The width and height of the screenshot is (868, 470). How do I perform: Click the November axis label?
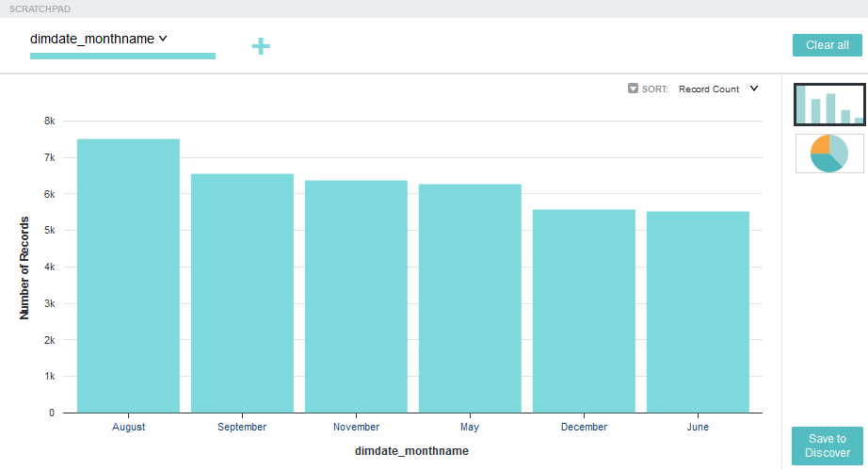click(356, 427)
